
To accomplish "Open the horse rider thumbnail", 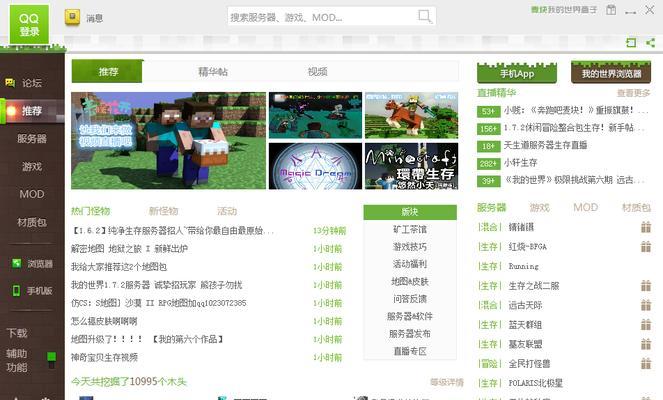I will tap(411, 115).
